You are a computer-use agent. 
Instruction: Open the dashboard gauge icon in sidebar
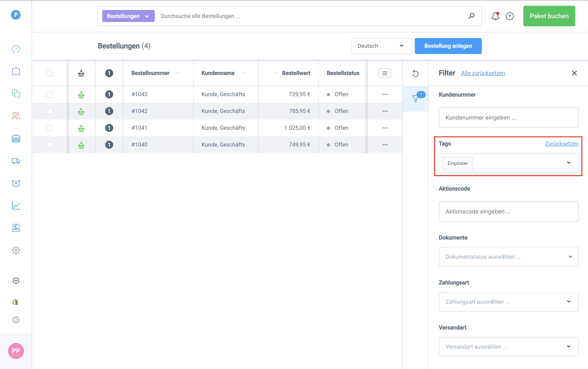point(16,49)
